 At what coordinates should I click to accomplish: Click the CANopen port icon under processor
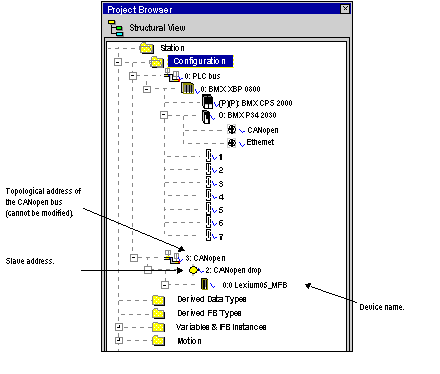tap(232, 129)
